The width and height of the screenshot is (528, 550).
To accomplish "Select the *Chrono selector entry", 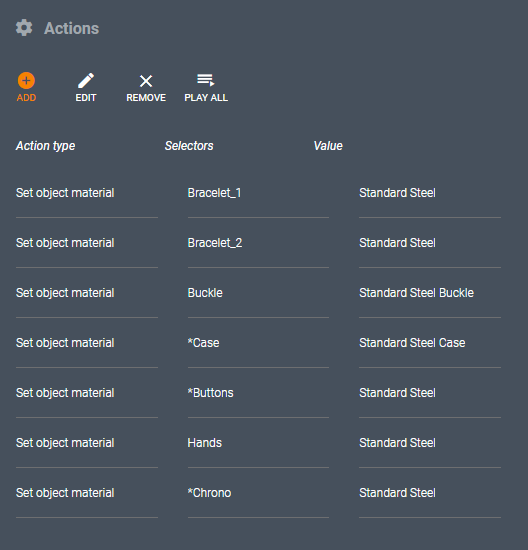I will tap(209, 493).
